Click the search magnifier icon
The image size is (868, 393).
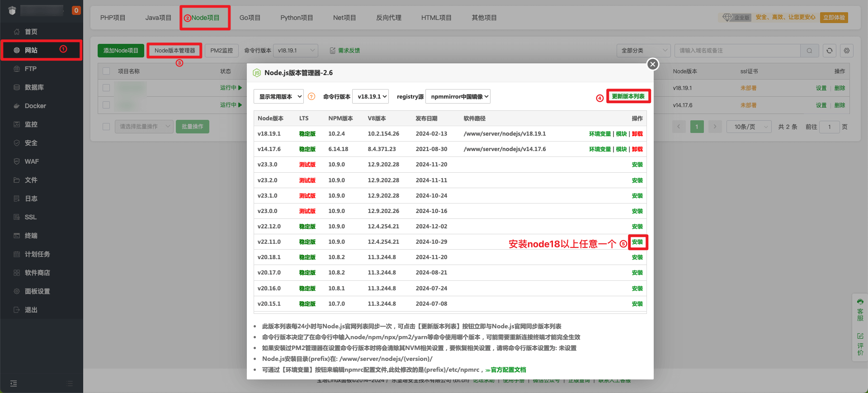coord(809,51)
